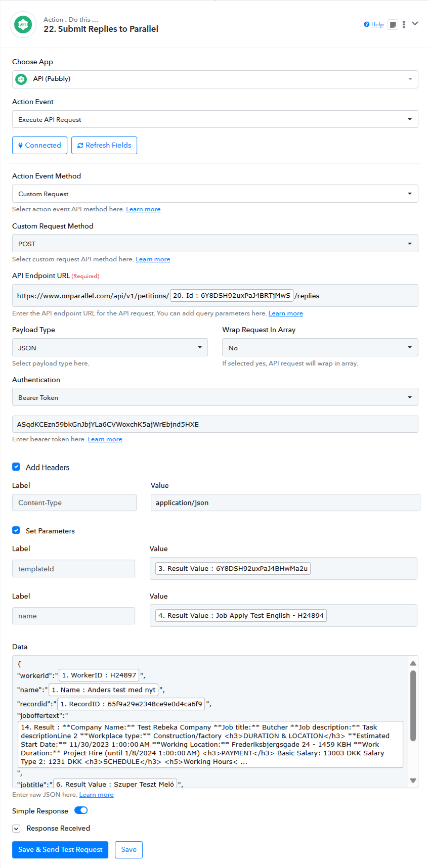Click the 1. WorkerID mapped tag in Data
The width and height of the screenshot is (429, 868).
pyautogui.click(x=99, y=675)
